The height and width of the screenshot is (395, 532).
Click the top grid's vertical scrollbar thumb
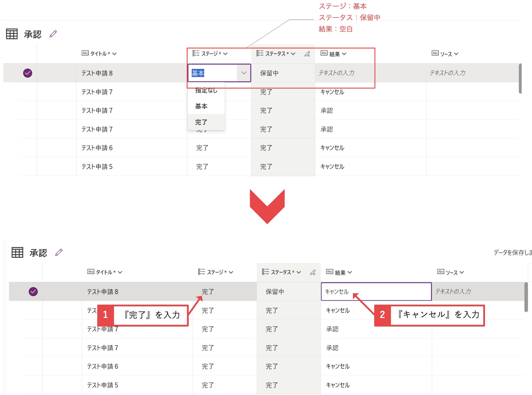tap(520, 79)
